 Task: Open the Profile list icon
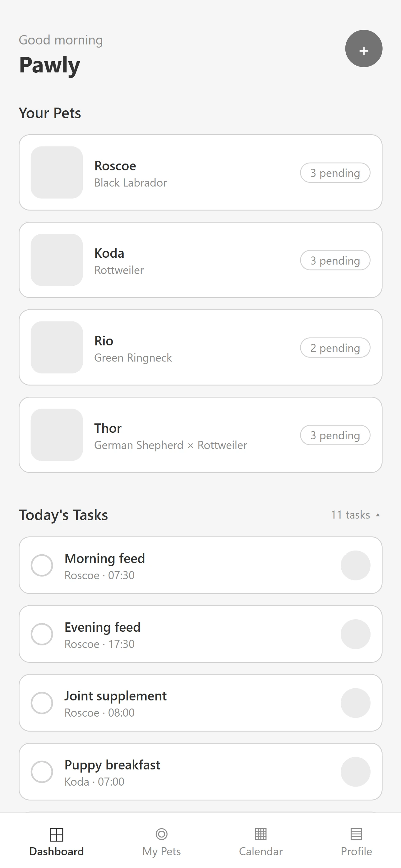356,834
